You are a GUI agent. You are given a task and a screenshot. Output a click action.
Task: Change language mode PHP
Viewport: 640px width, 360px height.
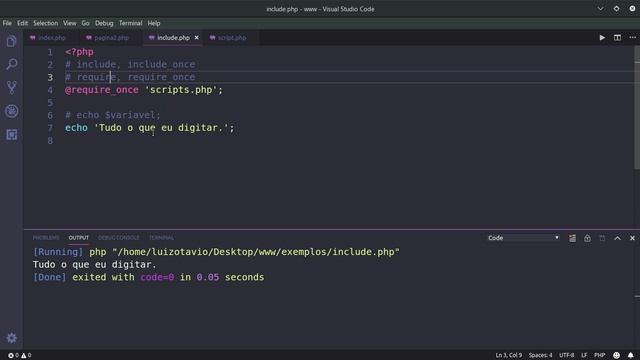[x=600, y=355]
